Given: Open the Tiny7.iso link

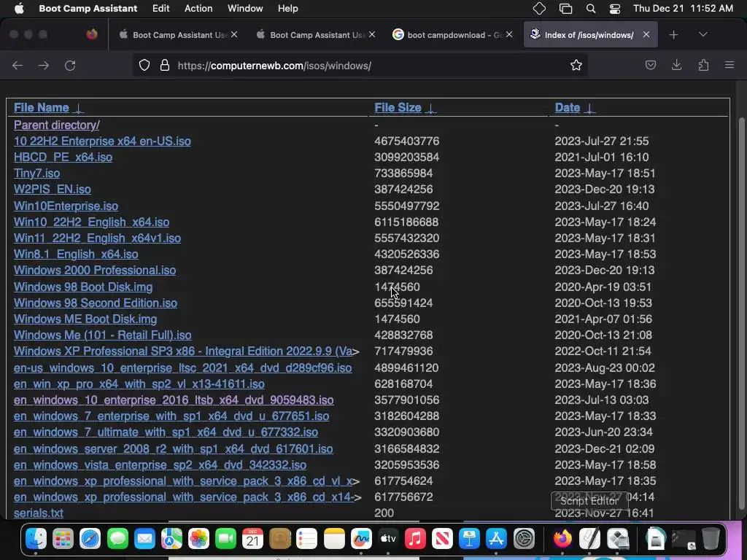Looking at the screenshot, I should click(x=36, y=174).
